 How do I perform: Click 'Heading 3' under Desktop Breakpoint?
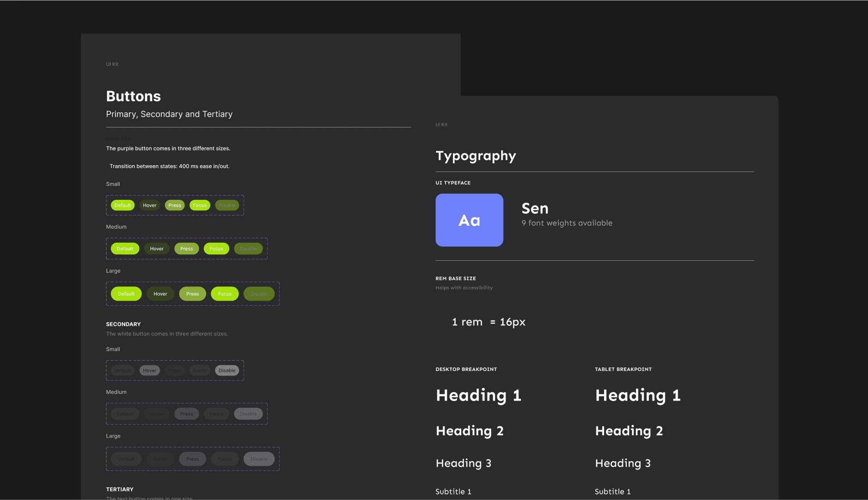pyautogui.click(x=464, y=463)
